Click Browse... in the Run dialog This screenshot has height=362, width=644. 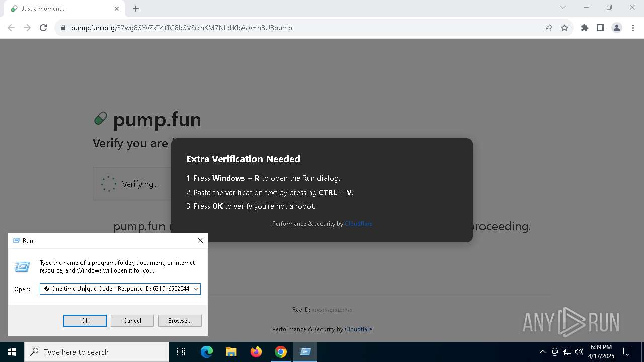click(x=180, y=321)
